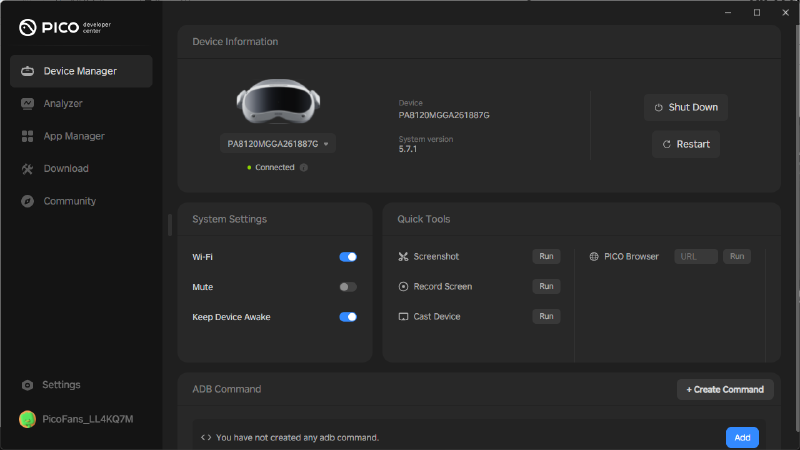Click the Download tools icon
800x450 pixels.
pos(28,169)
